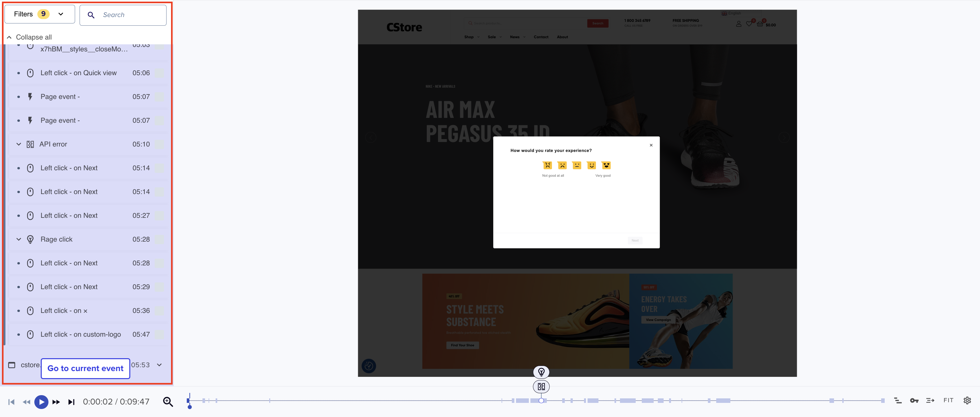The height and width of the screenshot is (417, 980).
Task: Open the user account icon in CStore header
Action: [738, 24]
